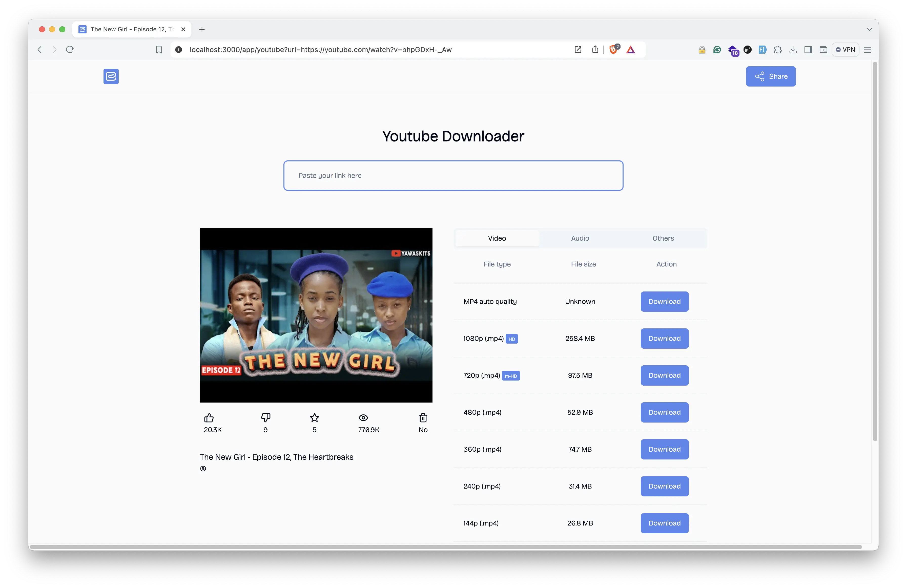Click the vertical page scrollbar
The height and width of the screenshot is (588, 907).
[875, 251]
